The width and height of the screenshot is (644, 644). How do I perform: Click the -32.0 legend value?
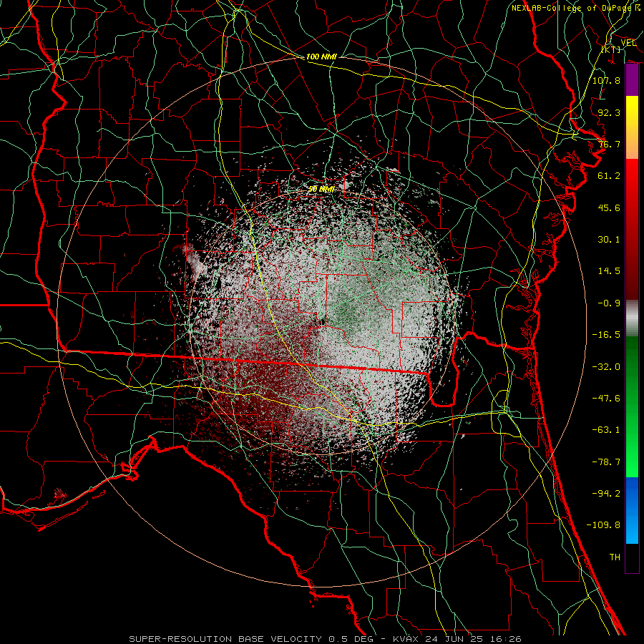pyautogui.click(x=606, y=367)
